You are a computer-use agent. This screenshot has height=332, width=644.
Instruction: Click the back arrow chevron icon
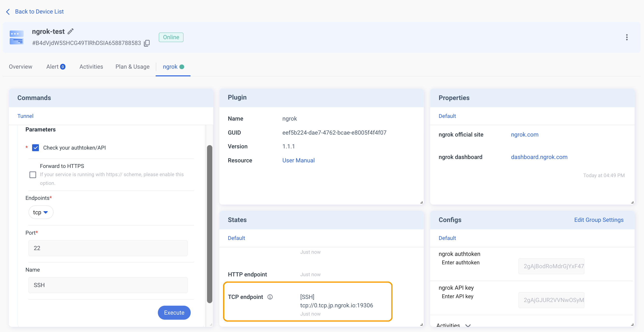pyautogui.click(x=8, y=12)
